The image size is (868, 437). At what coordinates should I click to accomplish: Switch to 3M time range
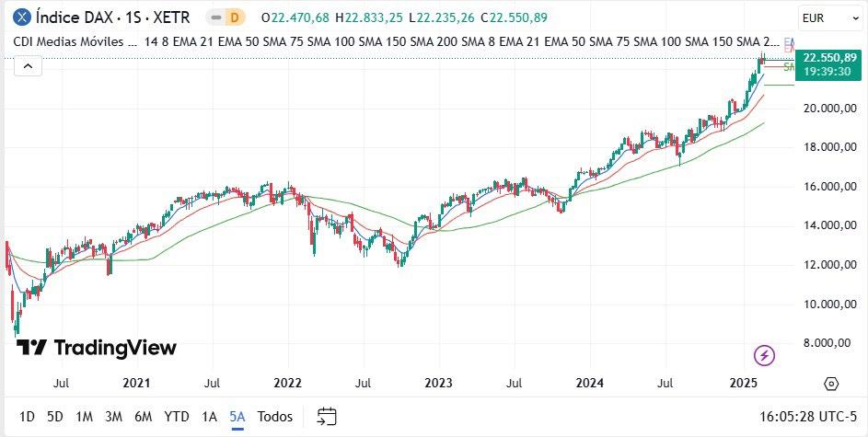(113, 417)
